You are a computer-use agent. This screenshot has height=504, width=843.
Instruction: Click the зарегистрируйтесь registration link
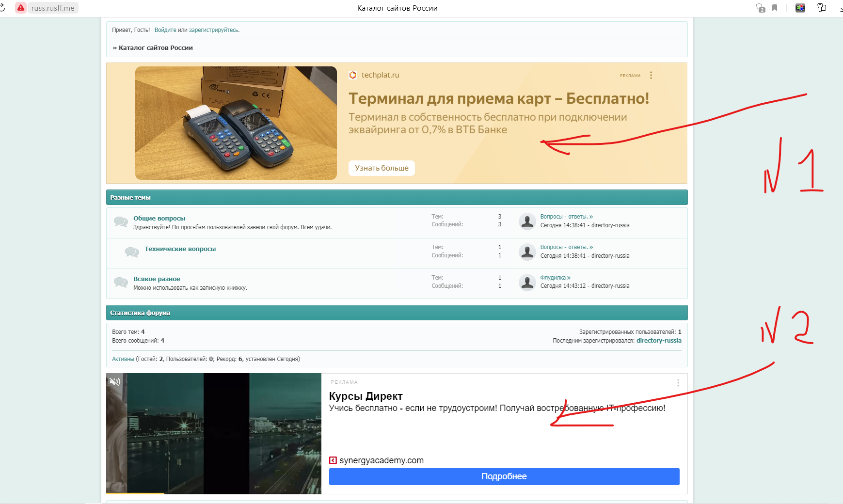[x=213, y=30]
